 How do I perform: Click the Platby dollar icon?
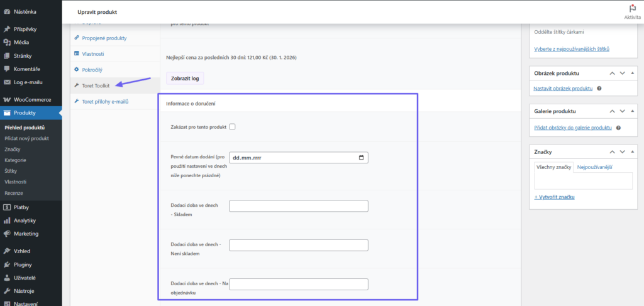coord(6,207)
